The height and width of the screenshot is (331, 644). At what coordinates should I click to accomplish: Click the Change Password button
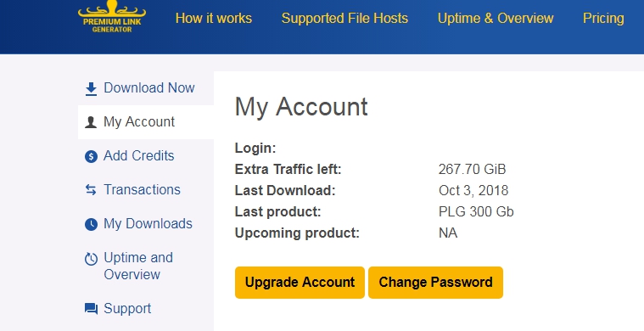click(x=435, y=283)
